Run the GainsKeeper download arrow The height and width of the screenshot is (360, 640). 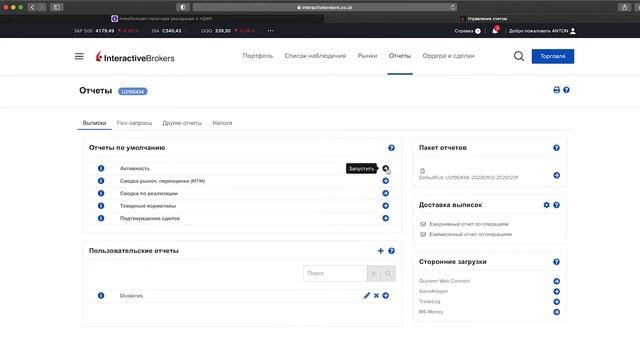point(556,291)
